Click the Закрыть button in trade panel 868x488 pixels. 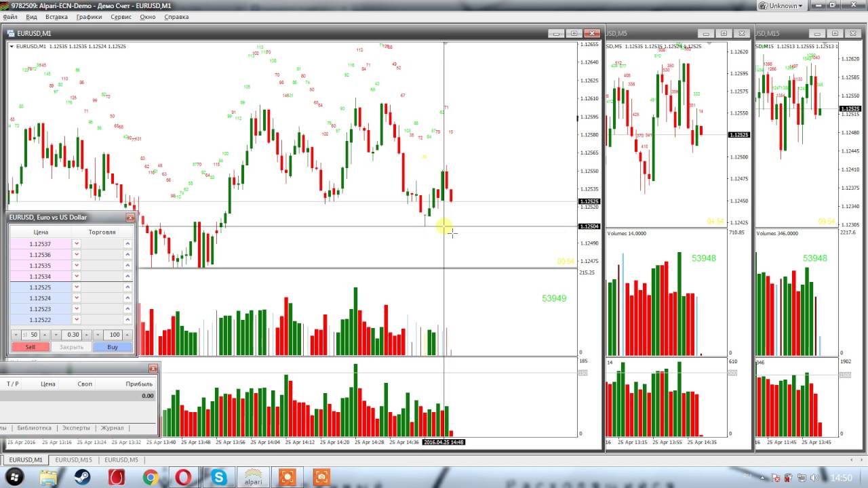pos(71,347)
